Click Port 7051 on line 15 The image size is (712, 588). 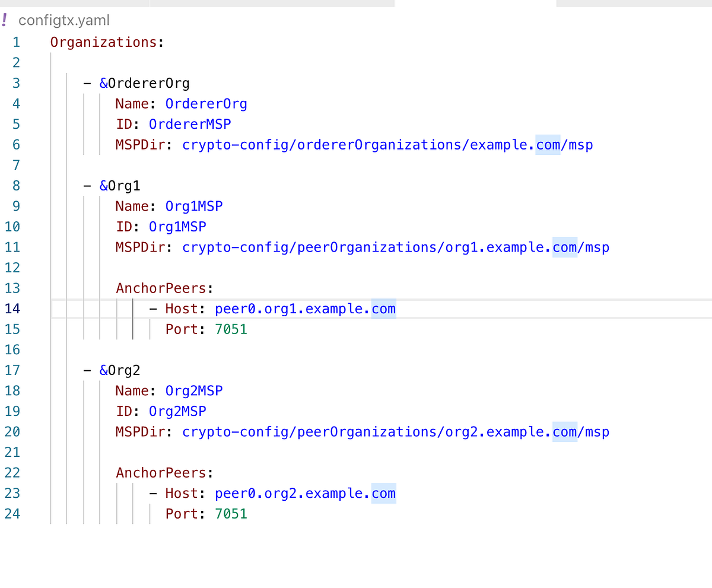click(231, 329)
